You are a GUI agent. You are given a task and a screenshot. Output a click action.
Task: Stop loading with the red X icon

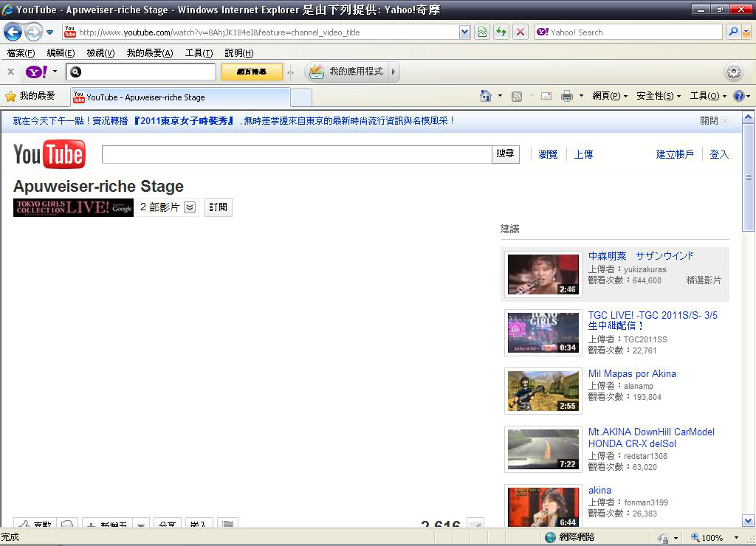pos(520,32)
